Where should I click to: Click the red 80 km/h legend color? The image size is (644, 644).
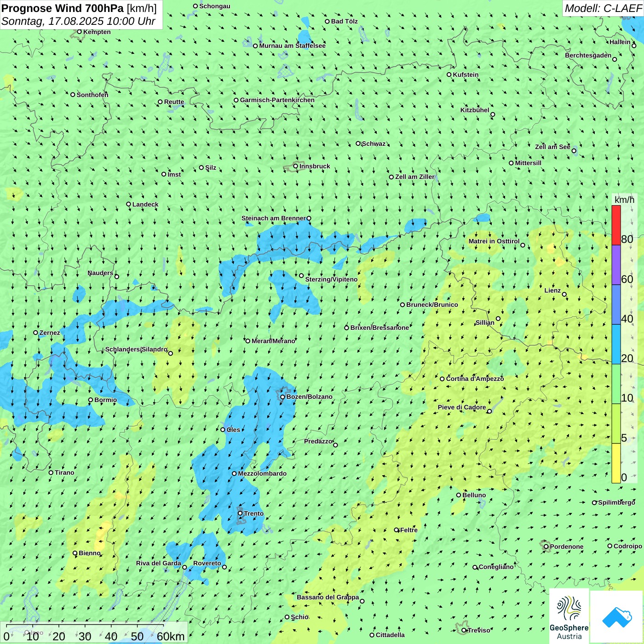[x=616, y=225]
